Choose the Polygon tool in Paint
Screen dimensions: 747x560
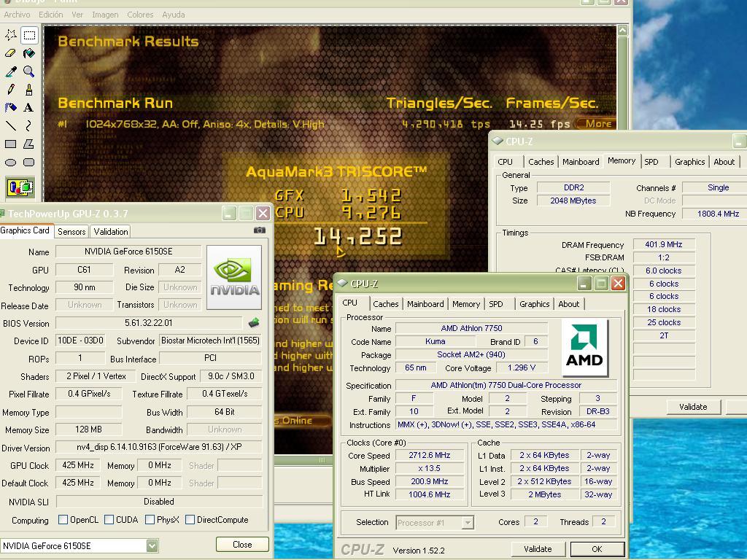click(29, 144)
